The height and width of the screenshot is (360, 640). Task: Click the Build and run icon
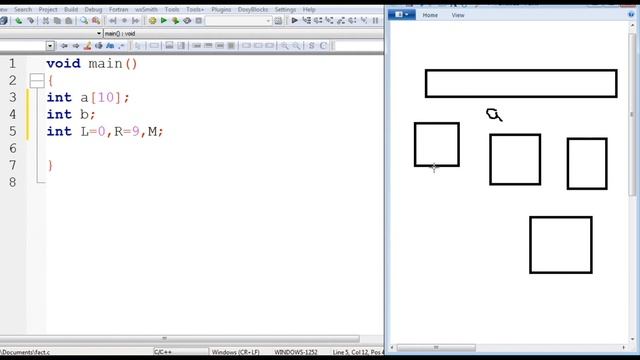pos(176,20)
